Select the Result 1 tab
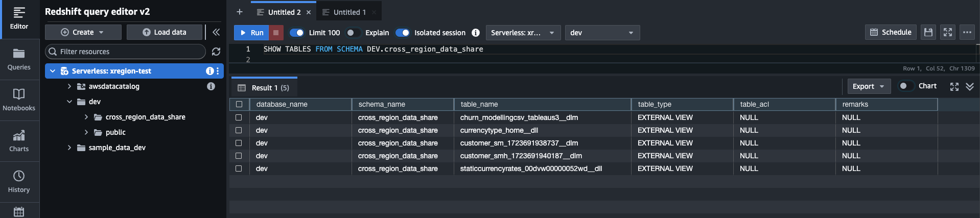The image size is (980, 218). pos(264,88)
